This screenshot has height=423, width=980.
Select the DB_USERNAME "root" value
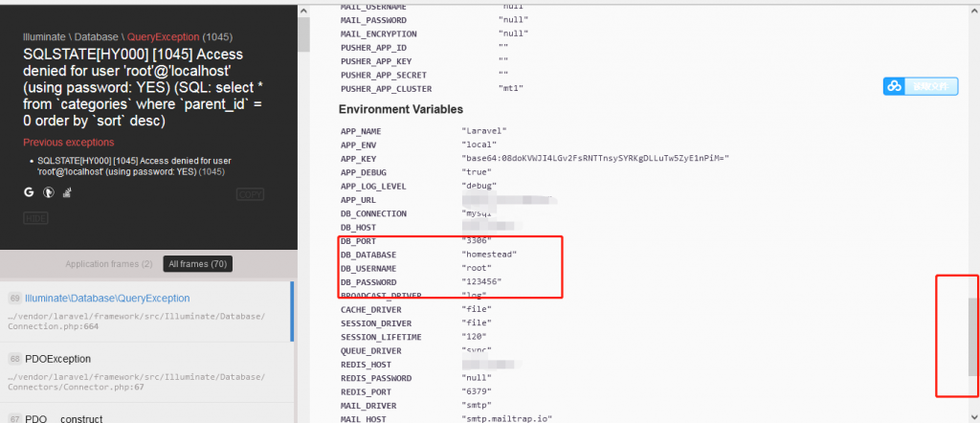pos(477,269)
